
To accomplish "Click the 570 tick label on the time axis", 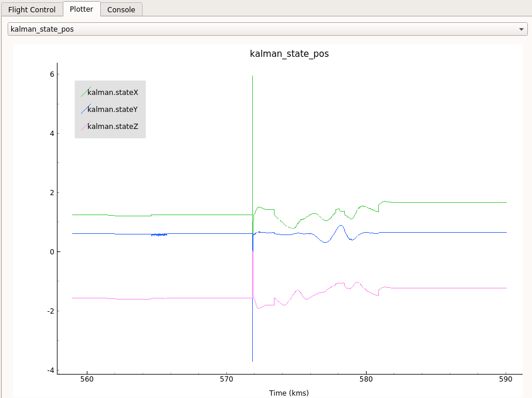I will [226, 380].
